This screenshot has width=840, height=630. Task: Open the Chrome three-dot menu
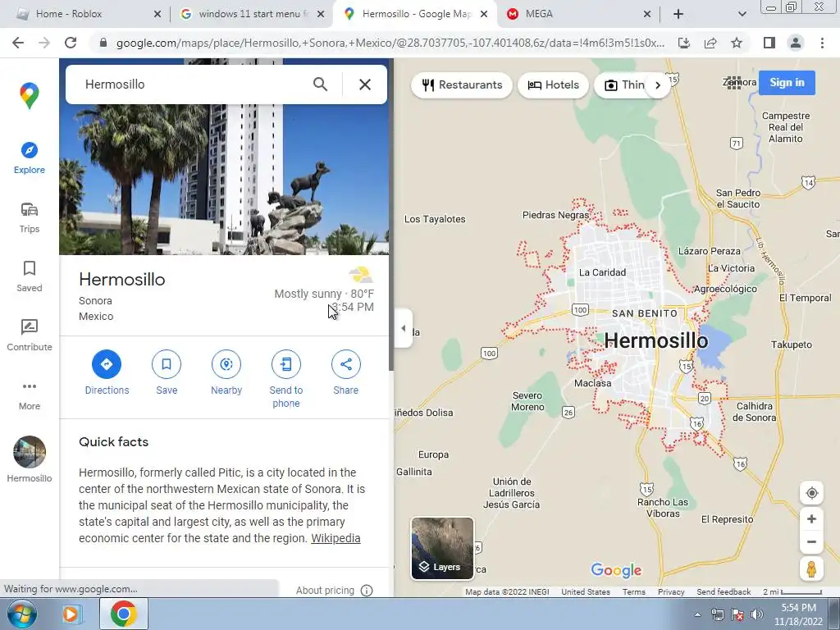[x=822, y=43]
